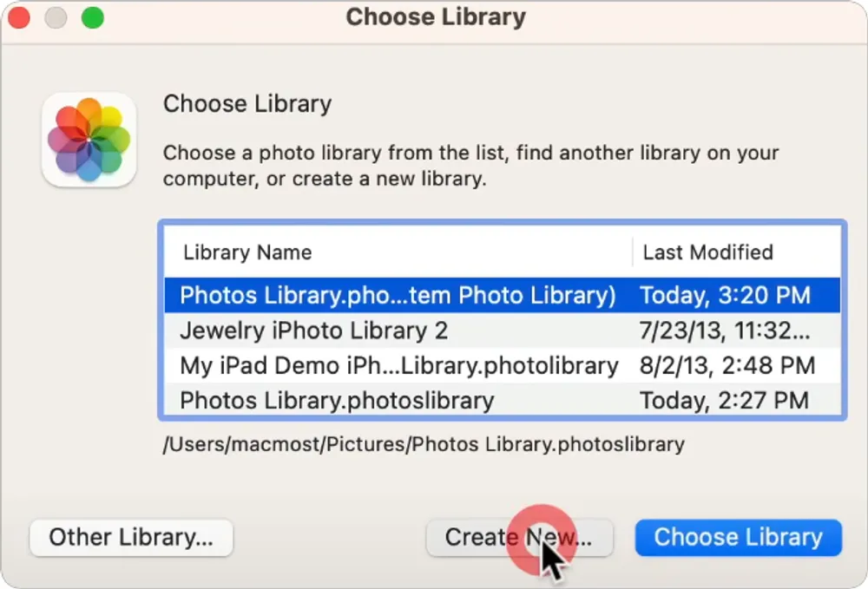The width and height of the screenshot is (868, 589).
Task: Click the divider between the column headers
Action: coord(633,252)
